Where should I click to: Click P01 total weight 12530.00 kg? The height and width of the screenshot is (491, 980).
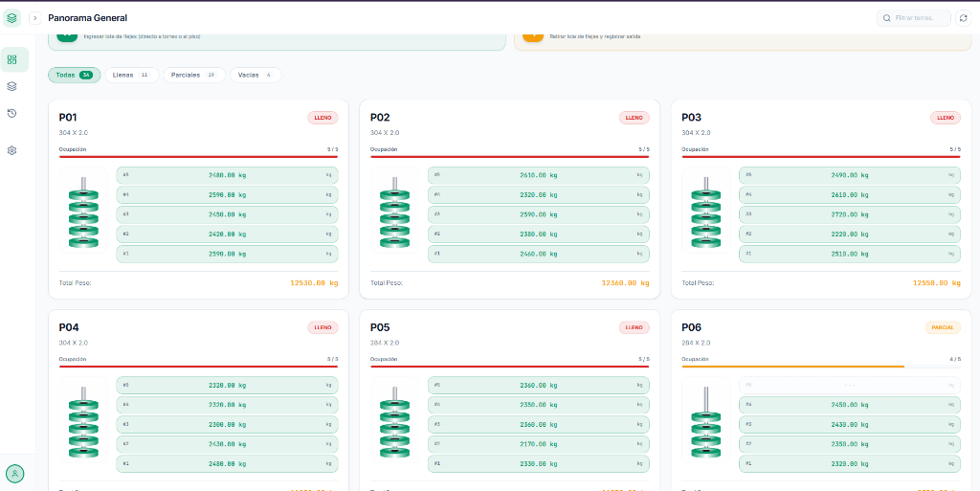click(x=314, y=283)
